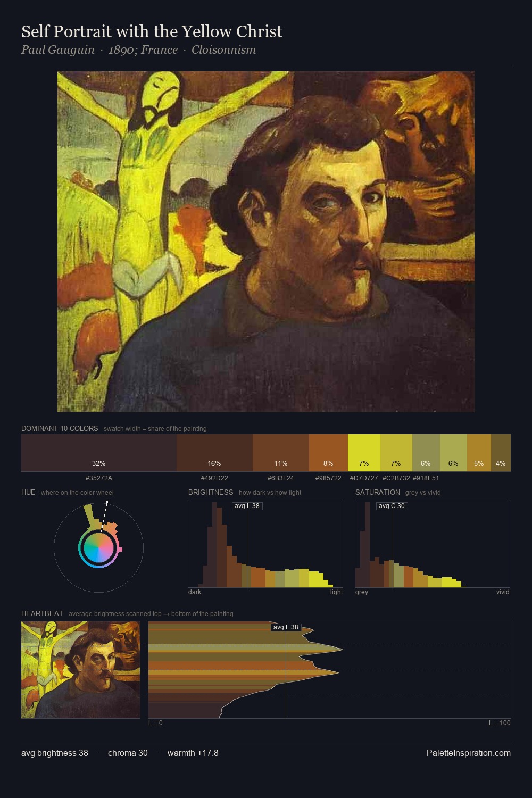Click the 'avg L 38' label in heartbeat chart
The width and height of the screenshot is (532, 798).
pyautogui.click(x=286, y=627)
